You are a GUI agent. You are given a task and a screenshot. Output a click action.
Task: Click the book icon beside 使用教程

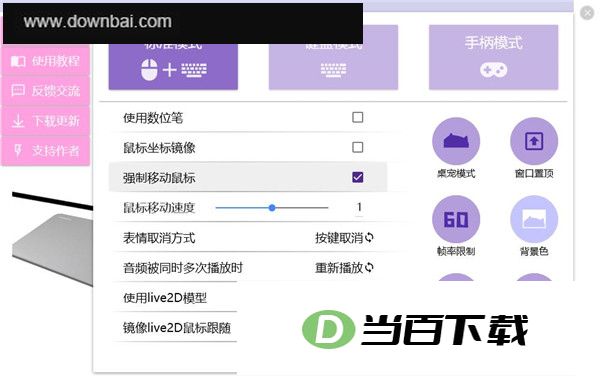pos(18,61)
